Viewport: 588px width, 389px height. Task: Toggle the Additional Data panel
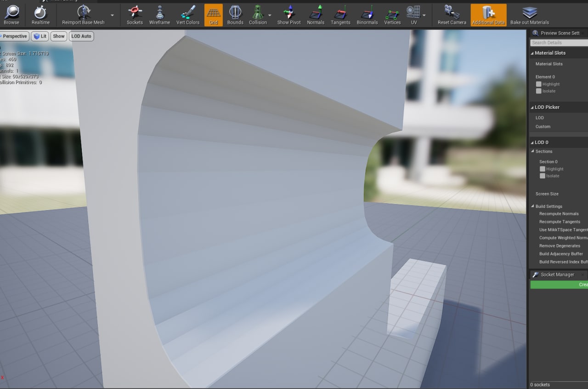[488, 15]
